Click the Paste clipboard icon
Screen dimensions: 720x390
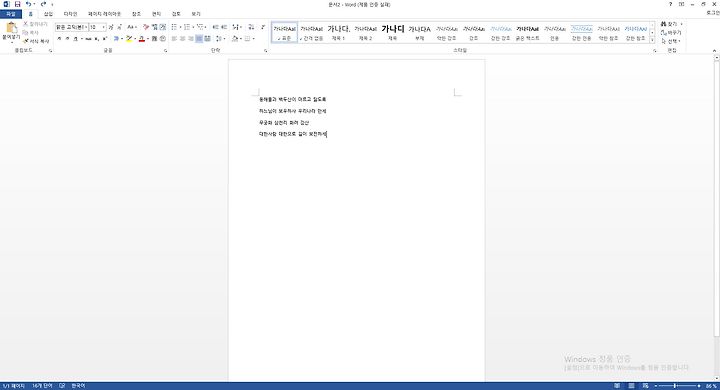click(x=11, y=28)
